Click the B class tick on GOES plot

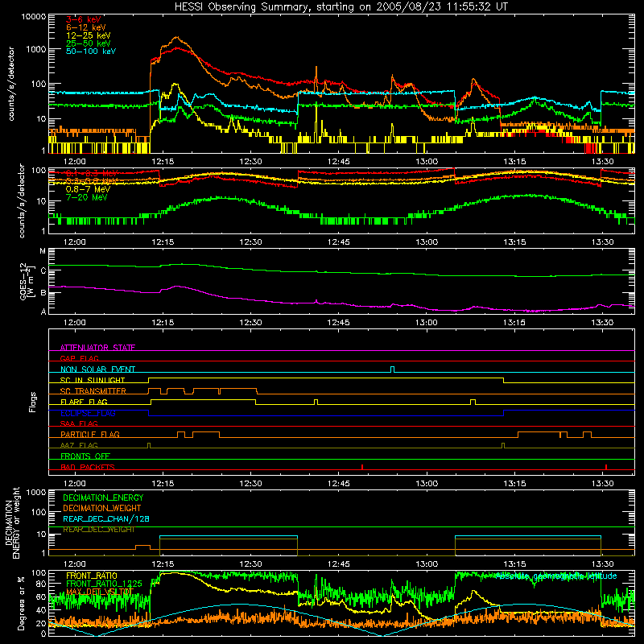click(43, 293)
